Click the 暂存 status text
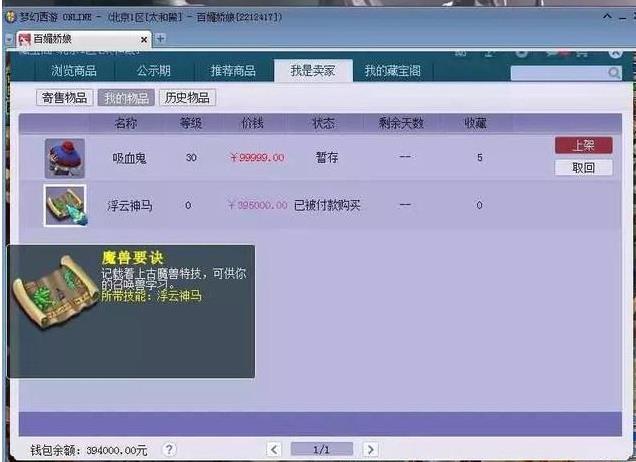The image size is (636, 462). (x=327, y=157)
